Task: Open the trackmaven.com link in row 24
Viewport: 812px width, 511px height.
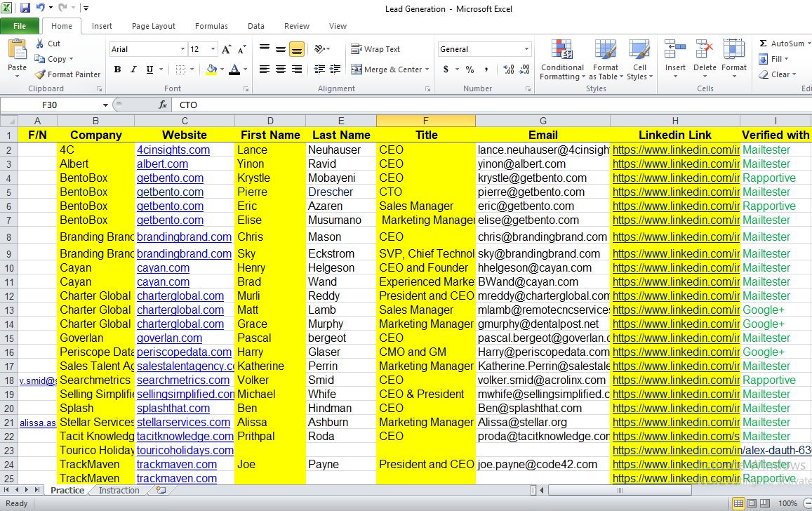Action: pos(177,465)
